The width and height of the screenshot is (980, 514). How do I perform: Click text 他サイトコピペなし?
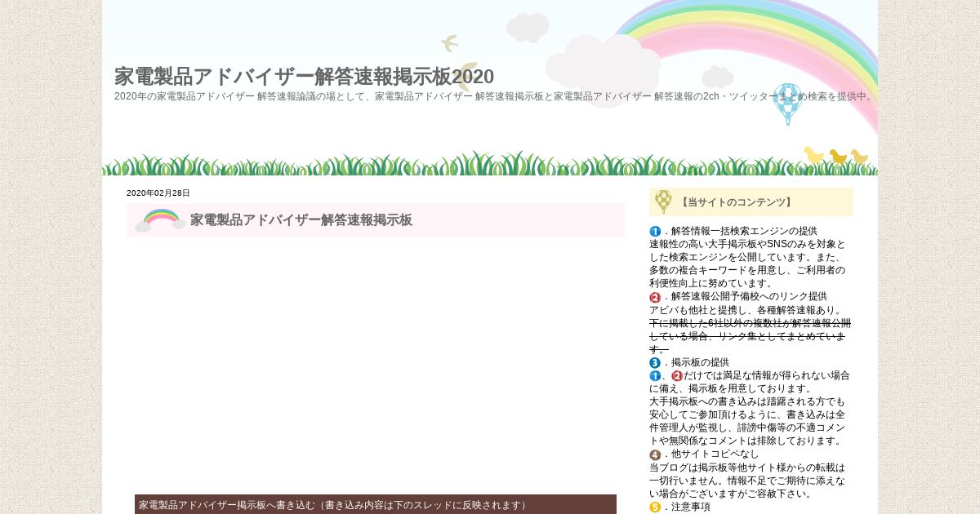click(x=715, y=454)
